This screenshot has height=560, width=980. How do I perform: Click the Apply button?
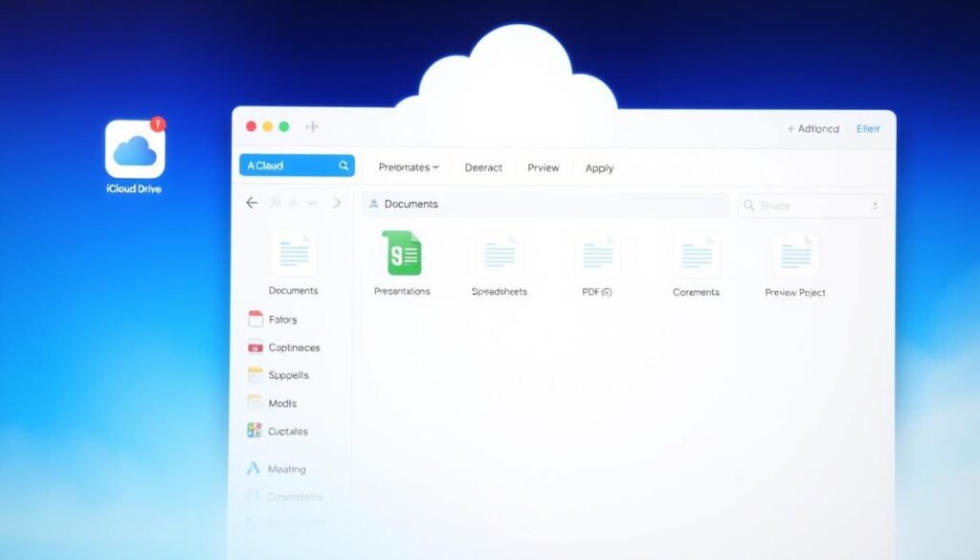(599, 168)
